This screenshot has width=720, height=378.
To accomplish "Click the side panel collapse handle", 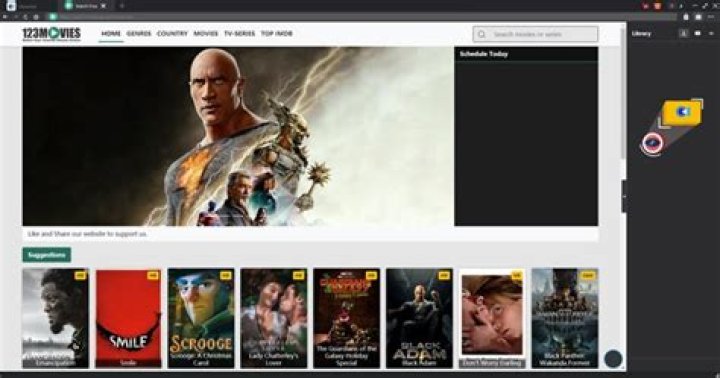I will click(624, 197).
